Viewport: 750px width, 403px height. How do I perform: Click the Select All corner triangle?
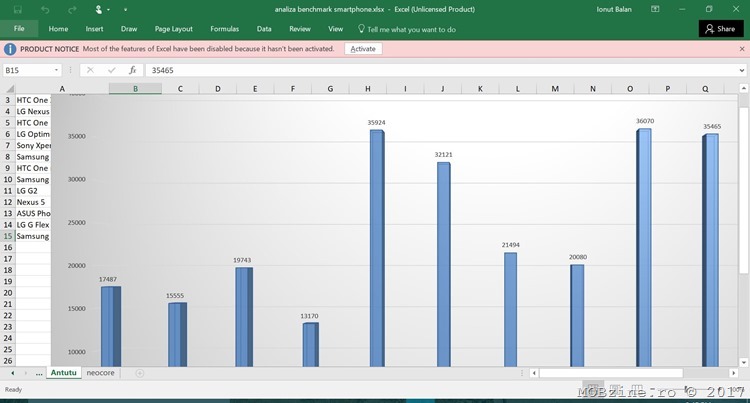click(x=9, y=88)
